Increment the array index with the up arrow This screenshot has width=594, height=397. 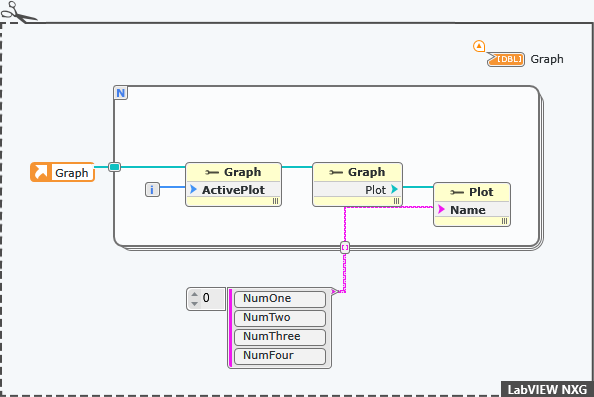(x=195, y=294)
